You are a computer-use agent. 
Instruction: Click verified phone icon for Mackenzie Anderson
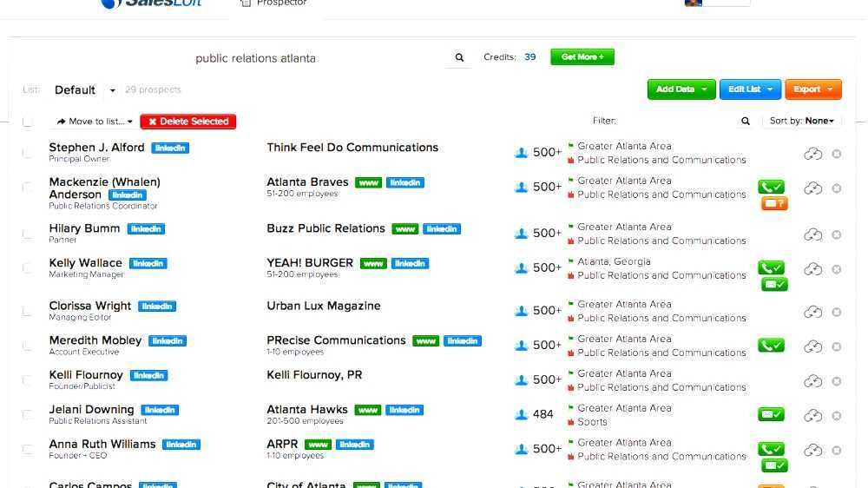click(x=771, y=188)
